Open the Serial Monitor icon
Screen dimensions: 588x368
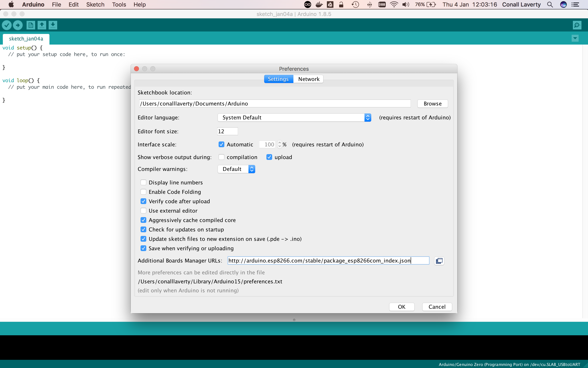[577, 25]
